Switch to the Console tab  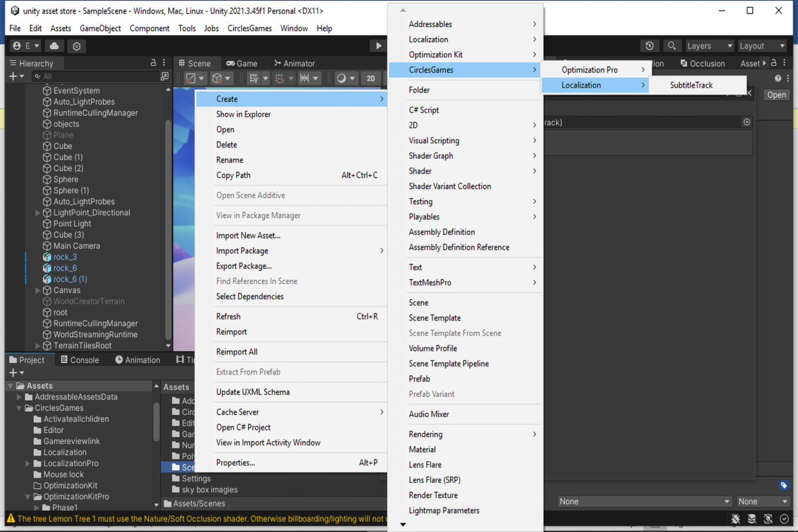pyautogui.click(x=85, y=360)
